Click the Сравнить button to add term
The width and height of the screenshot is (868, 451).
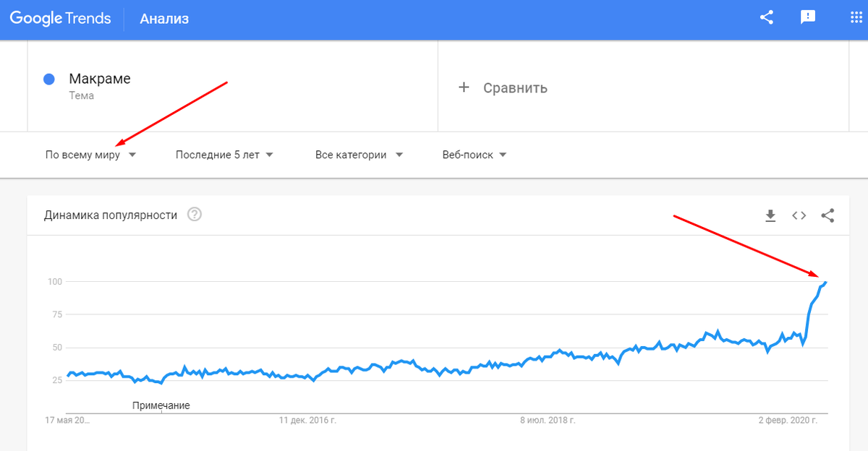[503, 87]
